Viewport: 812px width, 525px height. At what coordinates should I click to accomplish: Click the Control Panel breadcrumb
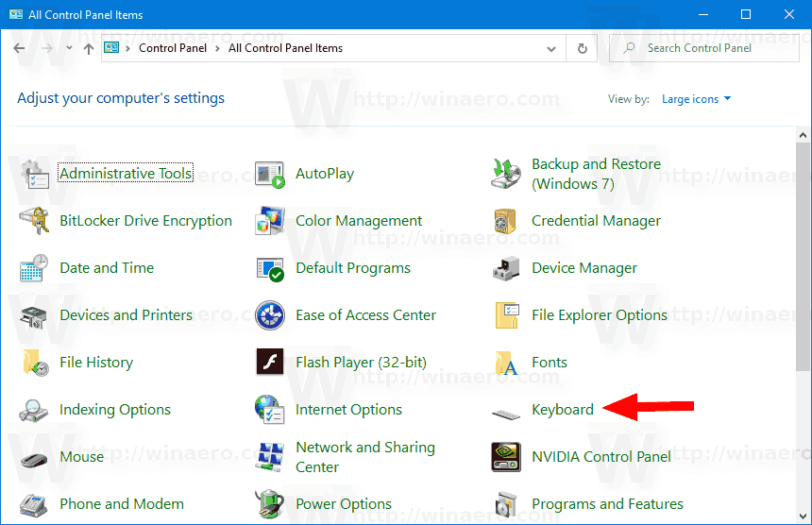pos(173,48)
